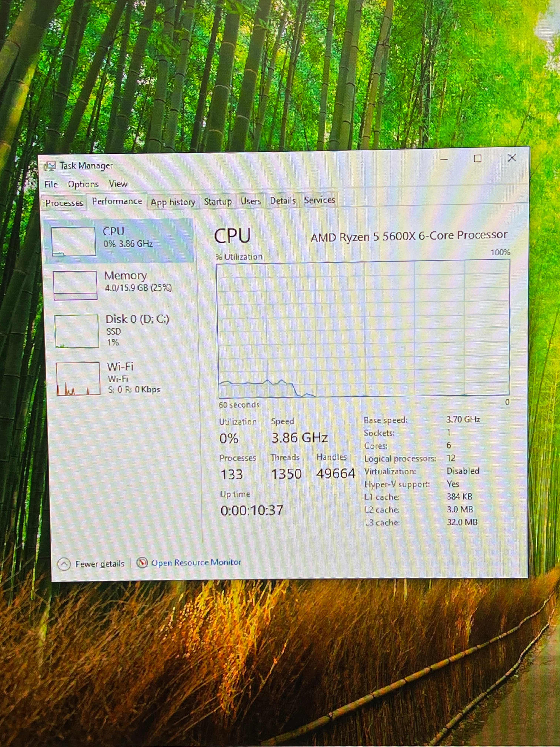Click the 3.86 GHz speed value
This screenshot has height=747, width=560.
(299, 438)
